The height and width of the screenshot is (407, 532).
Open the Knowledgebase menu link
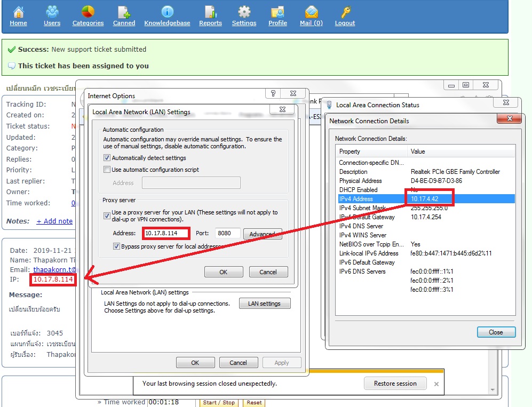point(167,23)
